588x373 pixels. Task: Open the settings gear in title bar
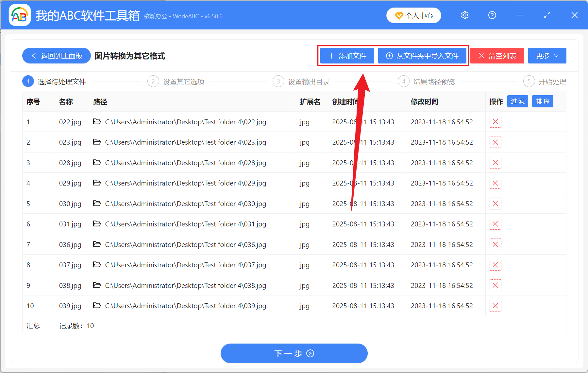pos(464,15)
